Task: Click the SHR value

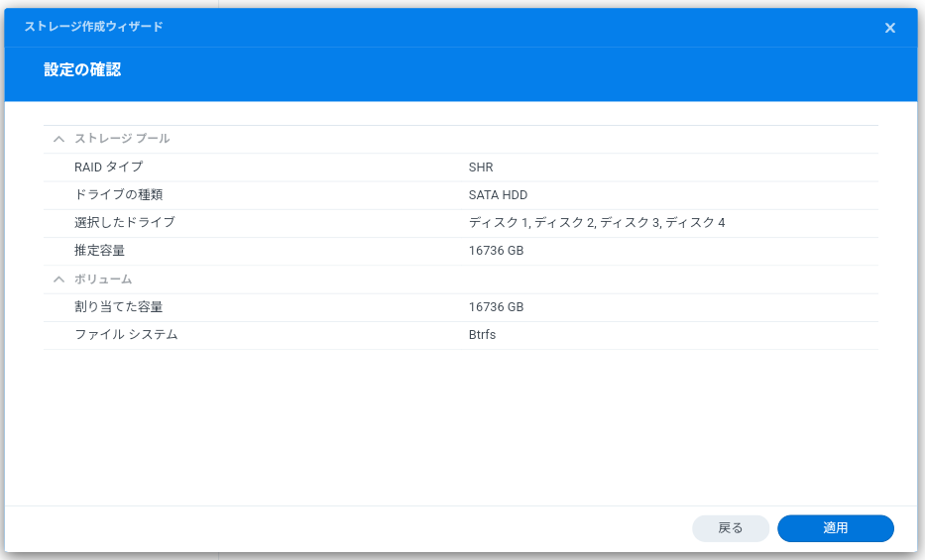Action: [481, 168]
